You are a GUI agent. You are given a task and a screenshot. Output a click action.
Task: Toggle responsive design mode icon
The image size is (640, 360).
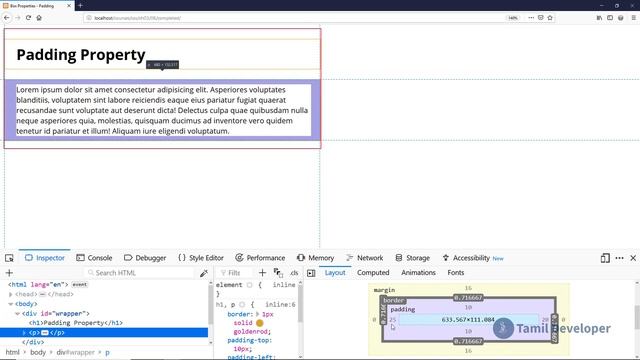[x=605, y=258]
